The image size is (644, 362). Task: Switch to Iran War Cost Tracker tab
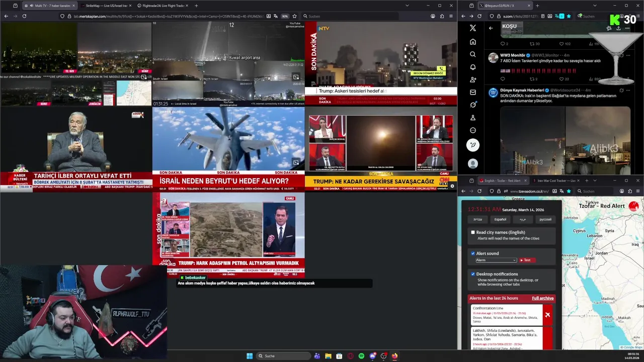tap(556, 180)
